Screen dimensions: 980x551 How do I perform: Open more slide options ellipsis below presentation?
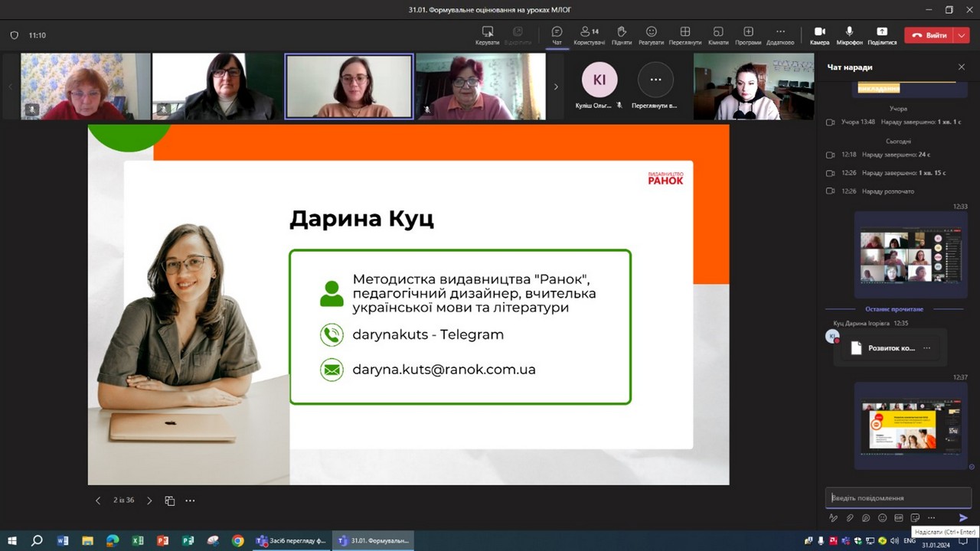pyautogui.click(x=190, y=500)
